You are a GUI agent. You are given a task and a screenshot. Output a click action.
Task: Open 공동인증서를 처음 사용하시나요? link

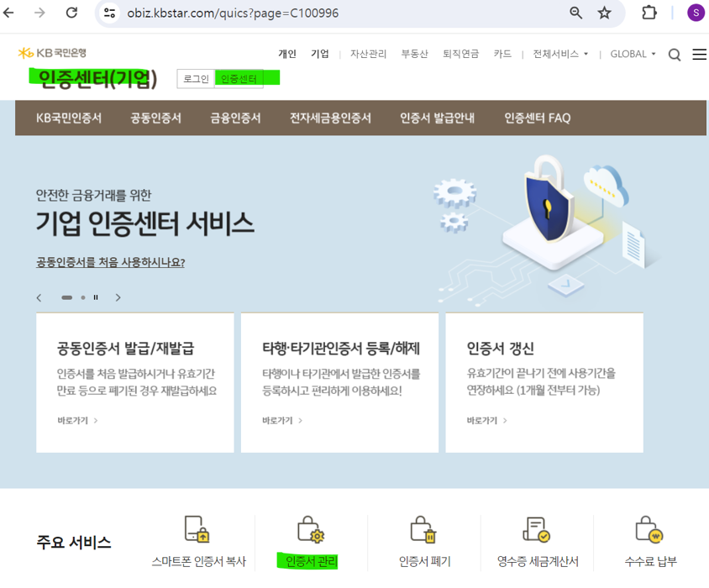coord(110,262)
